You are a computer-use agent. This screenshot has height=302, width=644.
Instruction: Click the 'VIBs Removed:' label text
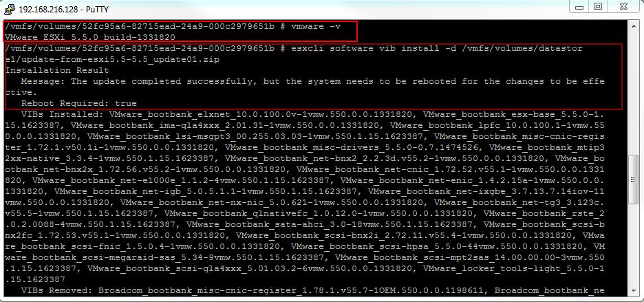[x=57, y=290]
